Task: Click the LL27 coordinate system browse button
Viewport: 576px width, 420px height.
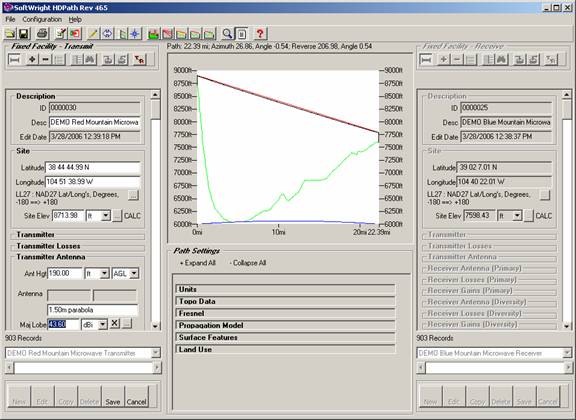Action: coord(133,195)
